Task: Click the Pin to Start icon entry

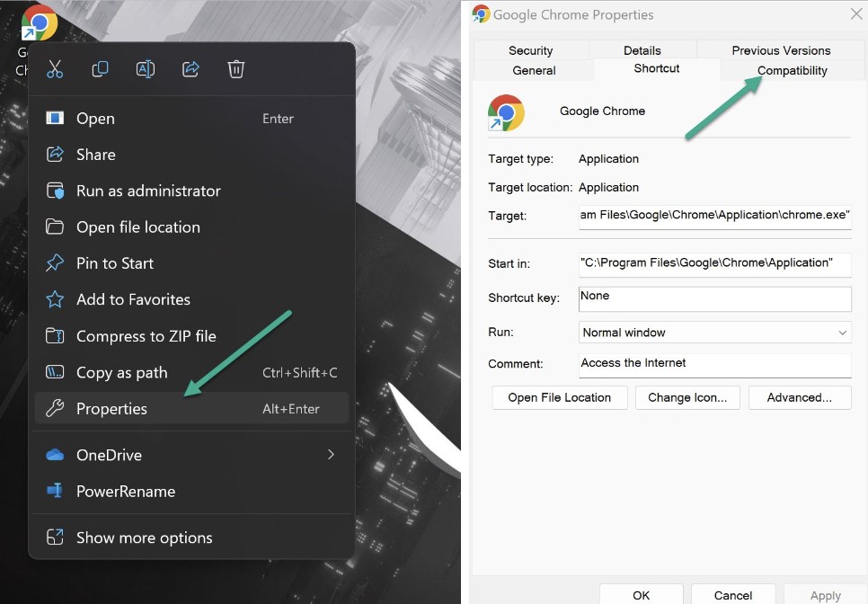Action: pos(56,263)
